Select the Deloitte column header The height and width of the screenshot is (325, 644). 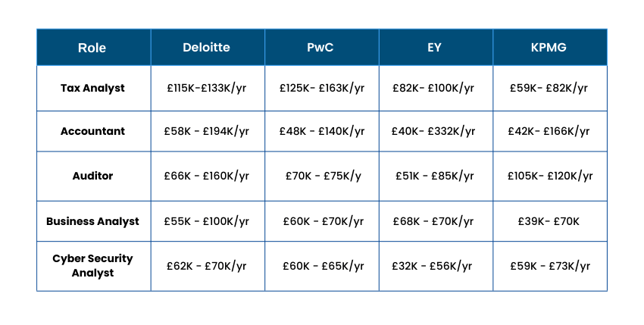(x=206, y=48)
